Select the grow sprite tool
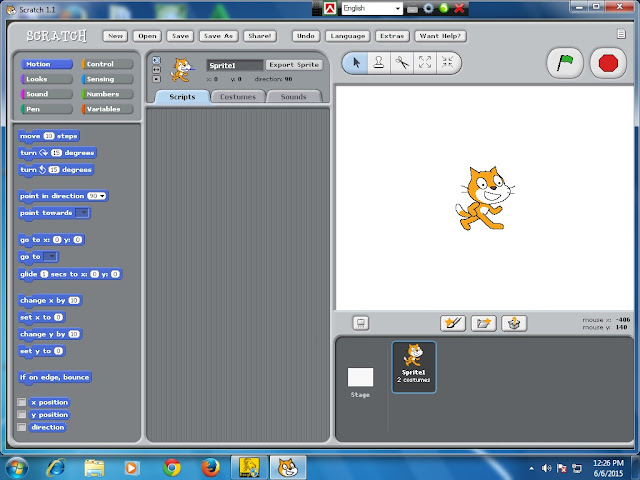The image size is (640, 480). coord(425,63)
